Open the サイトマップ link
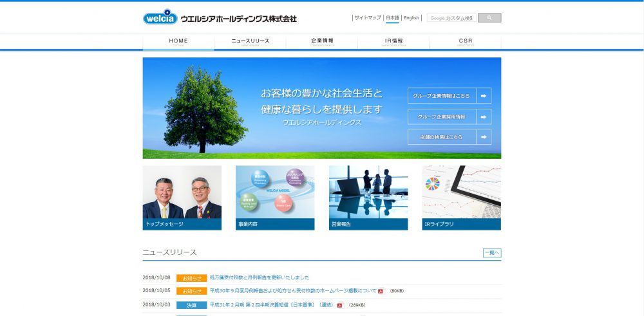Image resolution: width=644 pixels, height=316 pixels. point(368,17)
